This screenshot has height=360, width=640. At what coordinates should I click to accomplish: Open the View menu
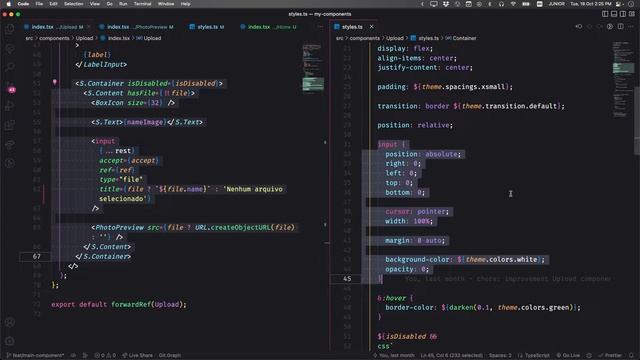tap(95, 4)
